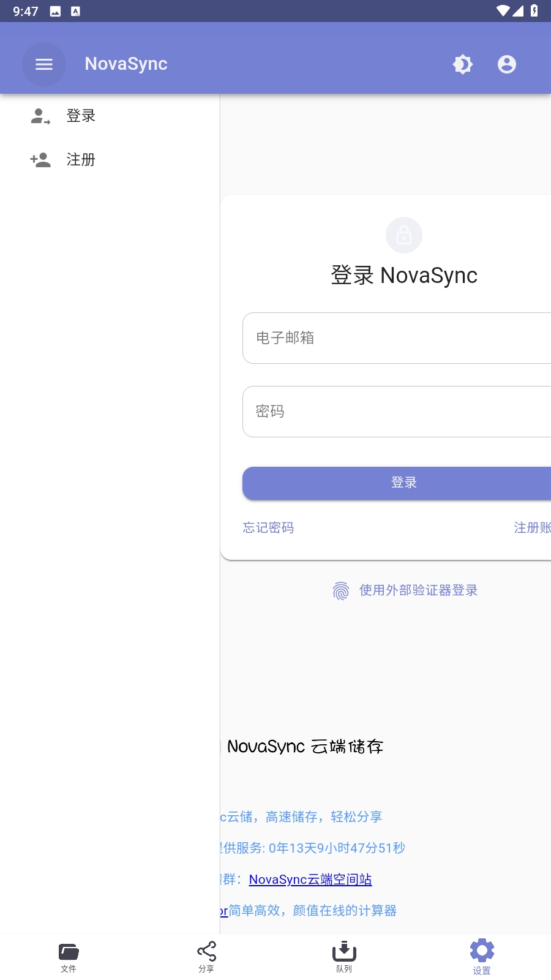Toggle the hamburger navigation menu
This screenshot has height=980, width=551.
click(x=44, y=64)
